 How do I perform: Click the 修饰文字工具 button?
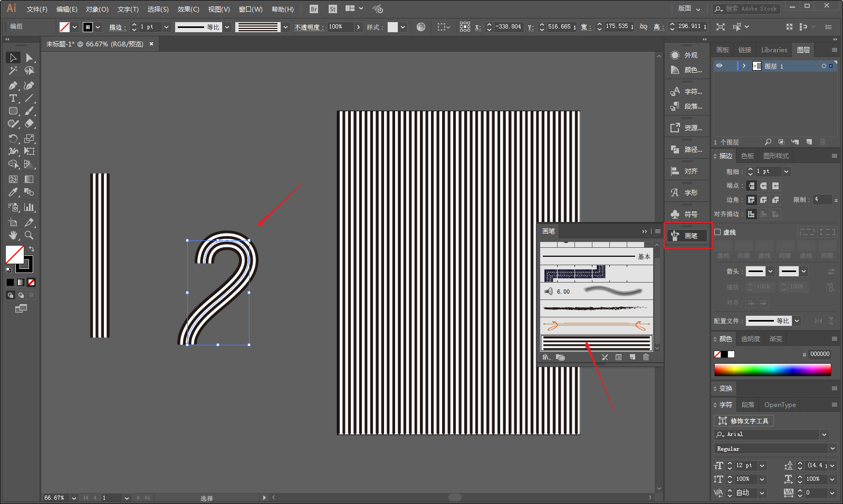point(744,421)
